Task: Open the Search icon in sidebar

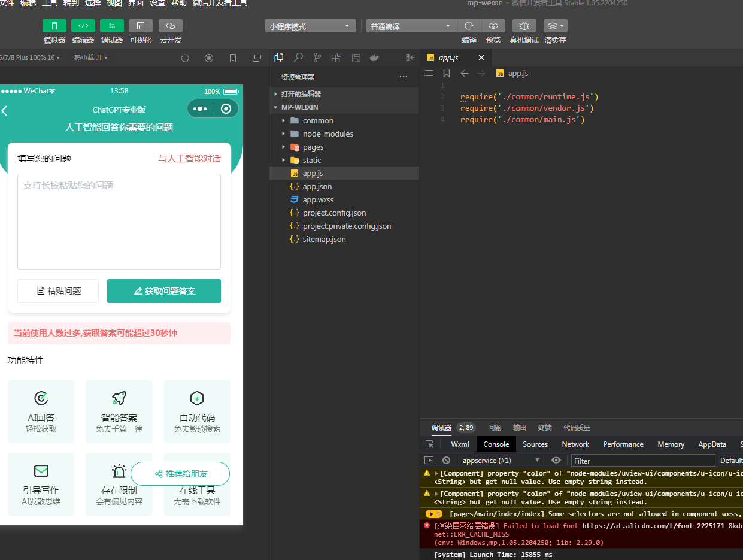Action: (x=298, y=57)
